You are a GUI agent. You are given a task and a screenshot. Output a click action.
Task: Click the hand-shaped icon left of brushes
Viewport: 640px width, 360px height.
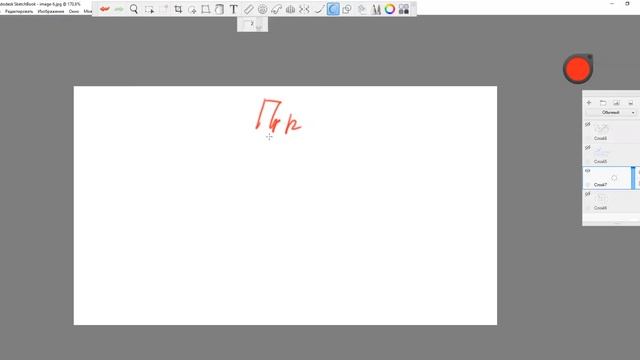click(x=362, y=9)
